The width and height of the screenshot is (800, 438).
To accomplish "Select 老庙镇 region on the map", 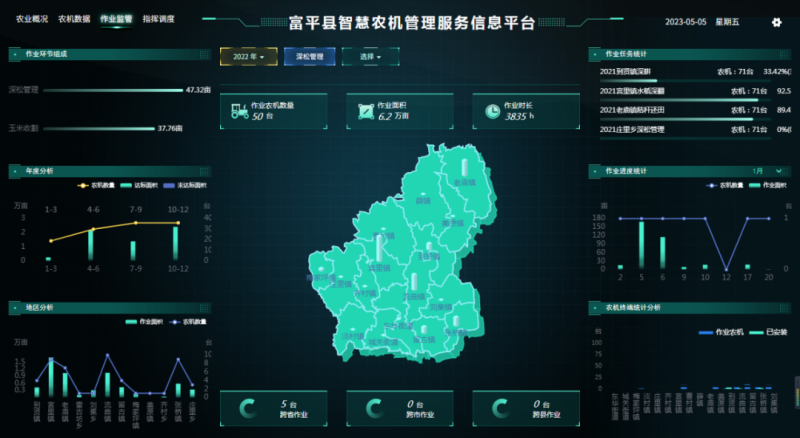I will [462, 180].
